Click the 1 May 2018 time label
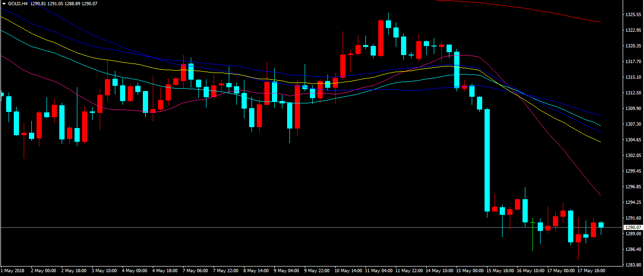Screen dimensions: 644x276 click(12, 271)
